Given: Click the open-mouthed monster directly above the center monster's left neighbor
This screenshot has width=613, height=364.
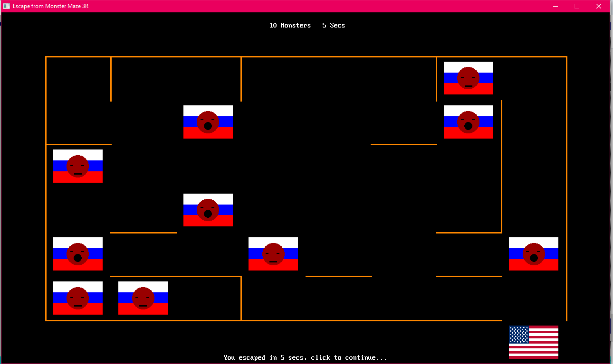Looking at the screenshot, I should [x=208, y=210].
